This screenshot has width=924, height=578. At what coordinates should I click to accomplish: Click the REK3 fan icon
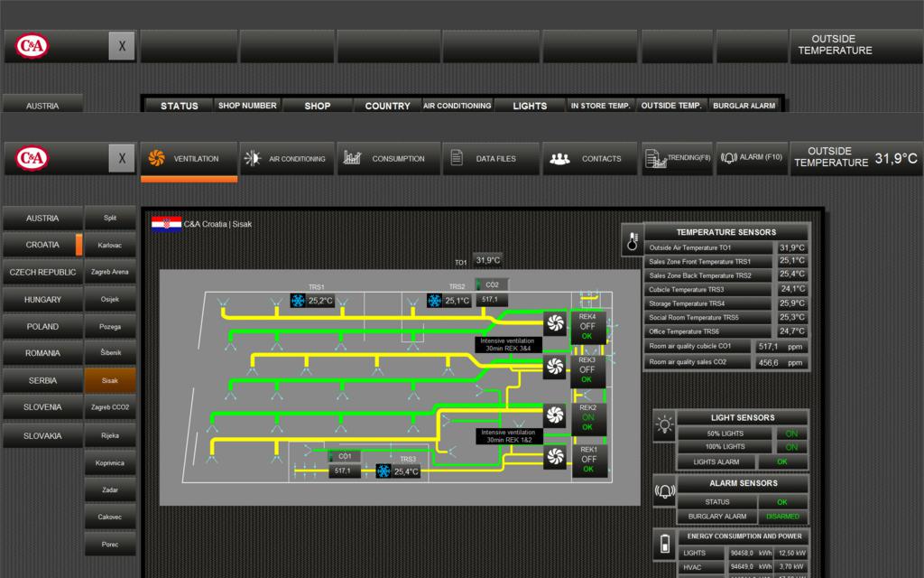pos(555,366)
